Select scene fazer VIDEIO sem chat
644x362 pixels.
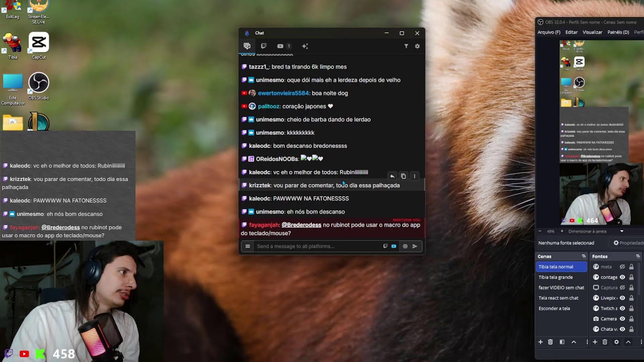561,288
